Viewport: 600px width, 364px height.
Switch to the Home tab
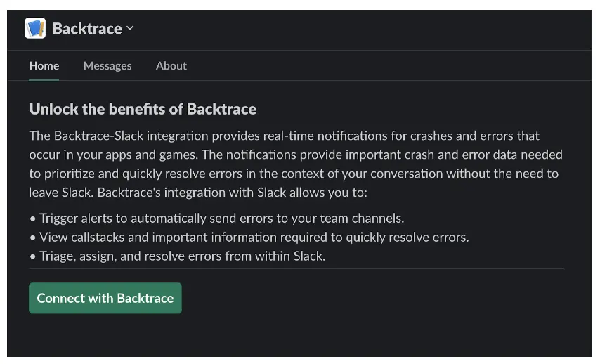click(44, 65)
